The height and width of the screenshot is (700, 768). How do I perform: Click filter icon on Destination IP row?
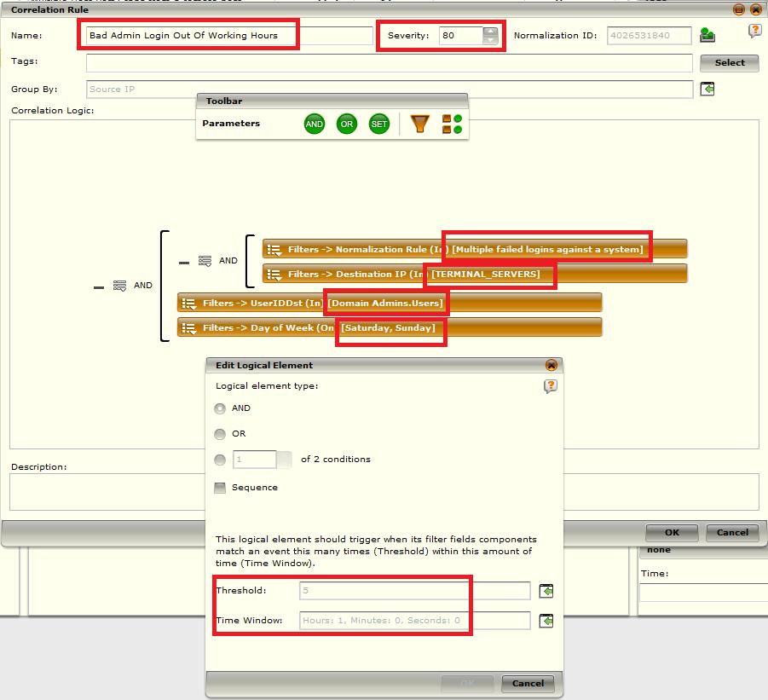coord(274,275)
